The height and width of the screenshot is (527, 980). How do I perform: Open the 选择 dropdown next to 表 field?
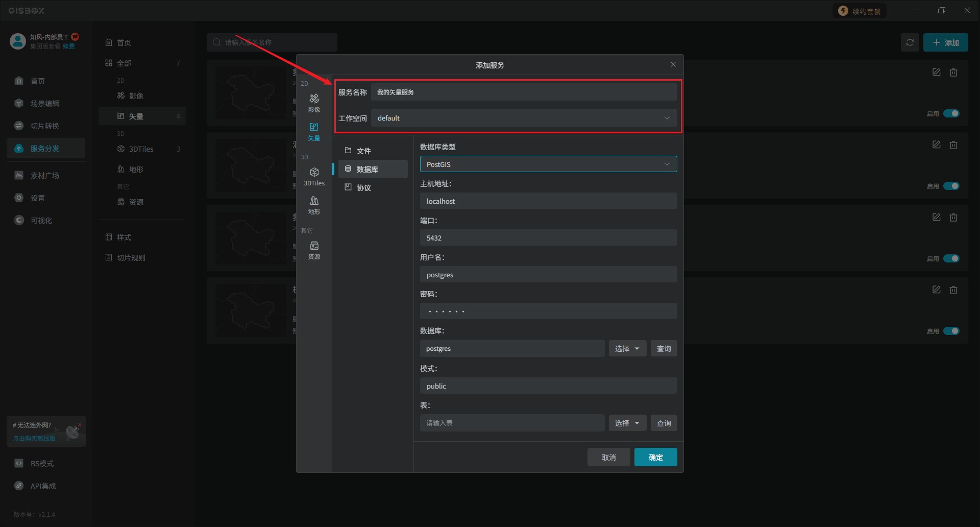(627, 423)
